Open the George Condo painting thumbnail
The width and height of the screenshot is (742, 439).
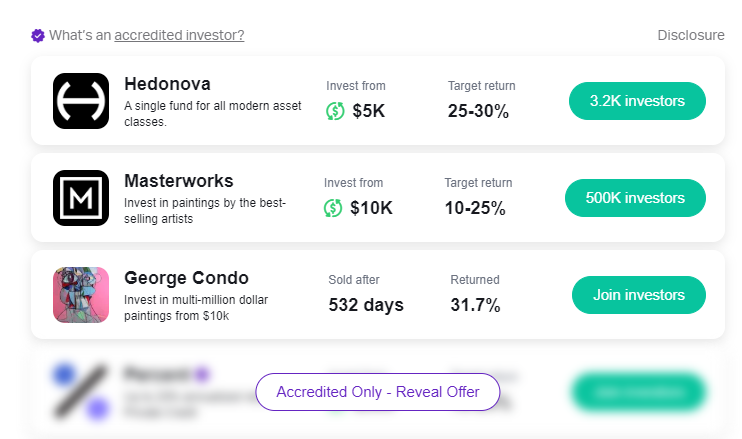tap(81, 295)
